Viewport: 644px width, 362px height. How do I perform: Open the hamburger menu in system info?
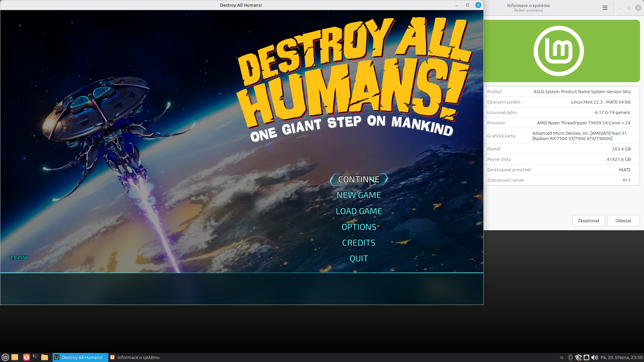pos(605,8)
